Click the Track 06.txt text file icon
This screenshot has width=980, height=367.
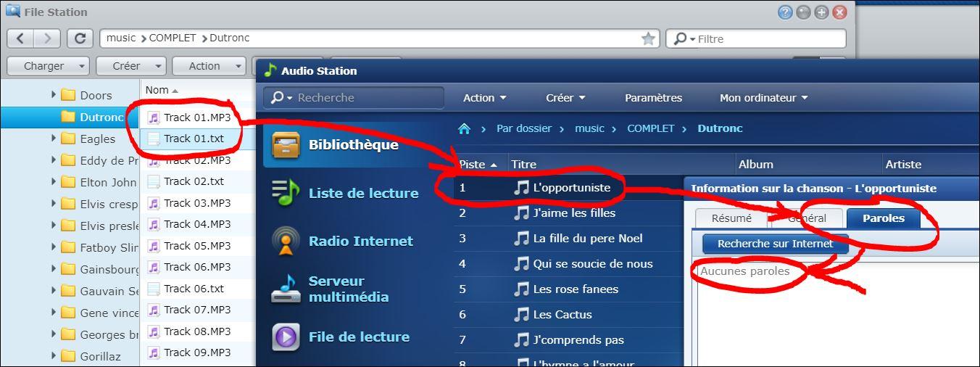153,289
